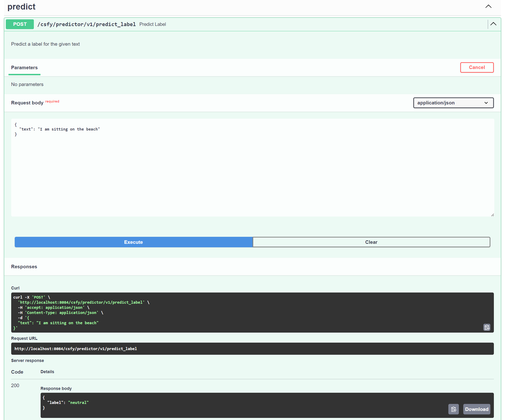Click the POST method icon/badge
This screenshot has width=506, height=420.
click(x=20, y=24)
